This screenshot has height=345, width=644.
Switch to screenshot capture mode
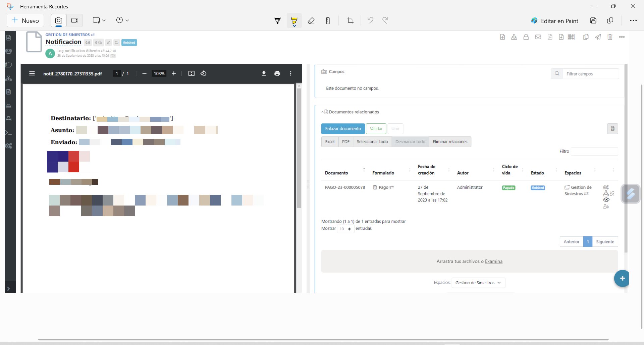59,20
